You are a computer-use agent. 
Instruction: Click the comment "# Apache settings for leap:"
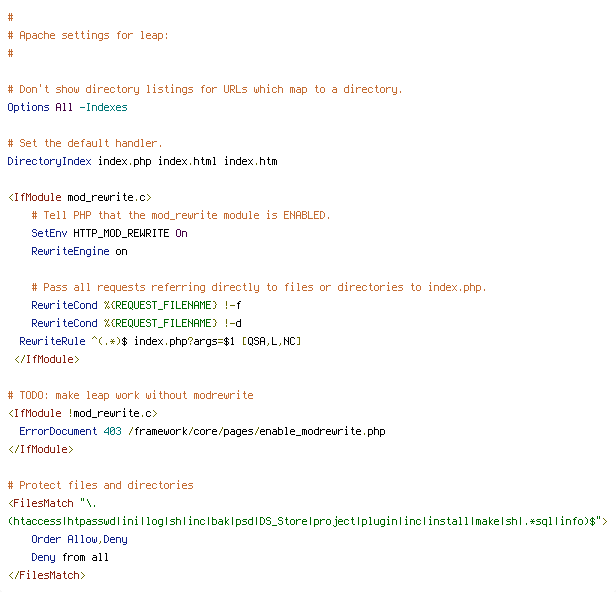pyautogui.click(x=88, y=35)
